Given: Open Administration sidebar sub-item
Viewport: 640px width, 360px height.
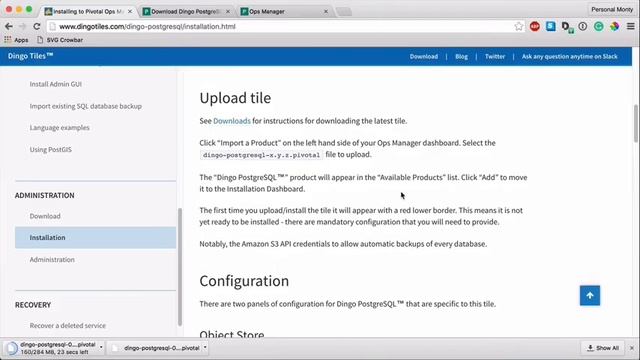Looking at the screenshot, I should point(52,260).
